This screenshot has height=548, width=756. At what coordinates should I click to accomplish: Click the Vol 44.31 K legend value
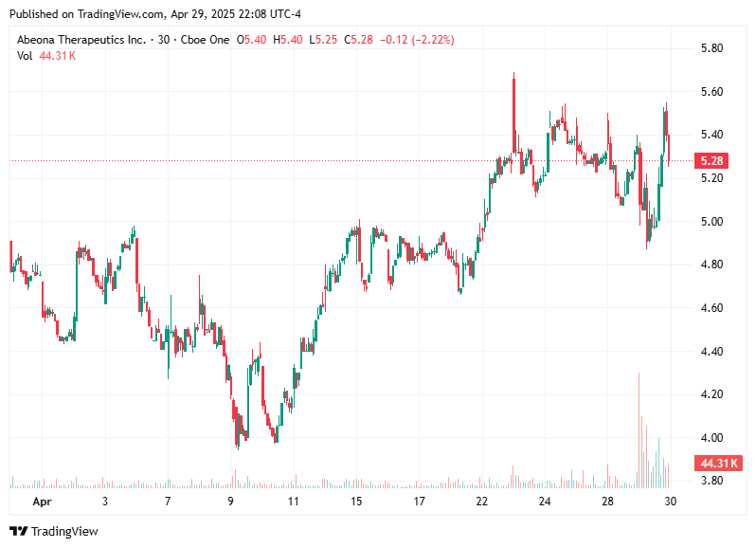pyautogui.click(x=58, y=56)
